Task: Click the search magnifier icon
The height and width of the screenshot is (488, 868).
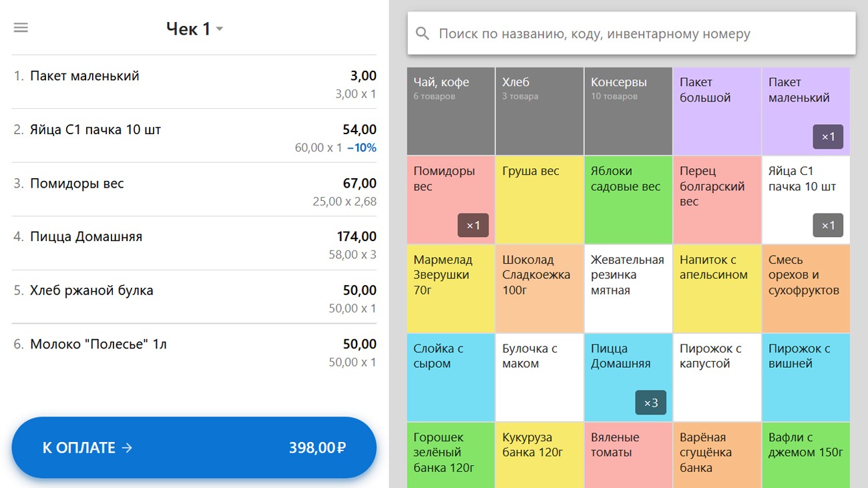Action: tap(423, 33)
